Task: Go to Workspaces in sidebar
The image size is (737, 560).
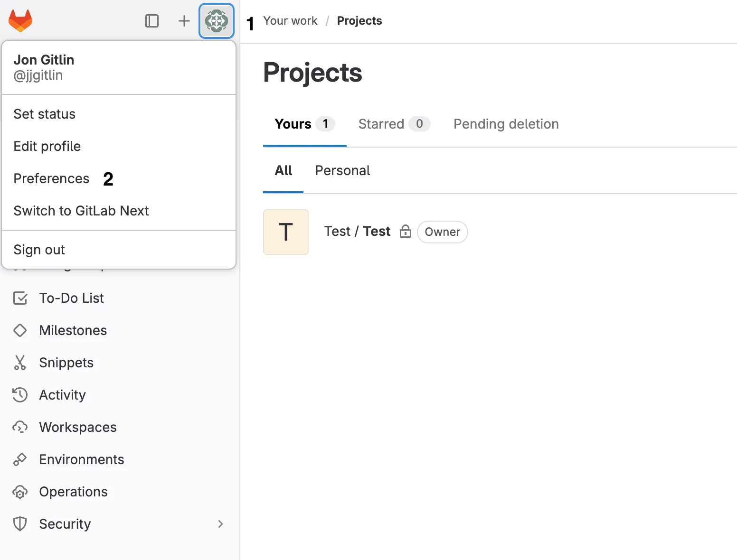Action: [x=120, y=427]
